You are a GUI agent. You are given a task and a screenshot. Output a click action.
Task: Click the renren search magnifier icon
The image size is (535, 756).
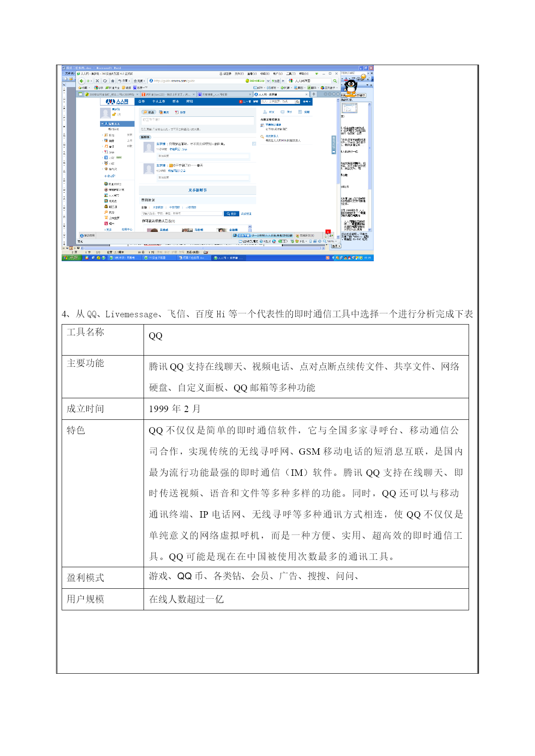297,102
